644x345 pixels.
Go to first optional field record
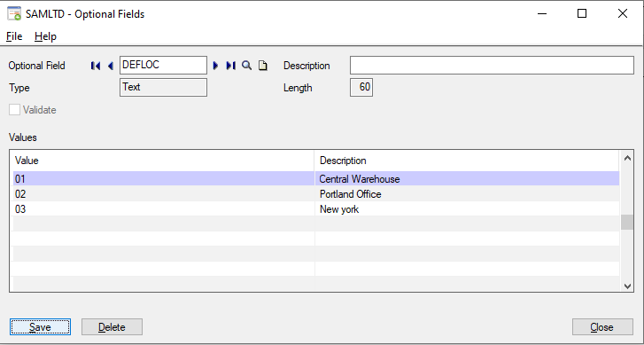pyautogui.click(x=96, y=66)
